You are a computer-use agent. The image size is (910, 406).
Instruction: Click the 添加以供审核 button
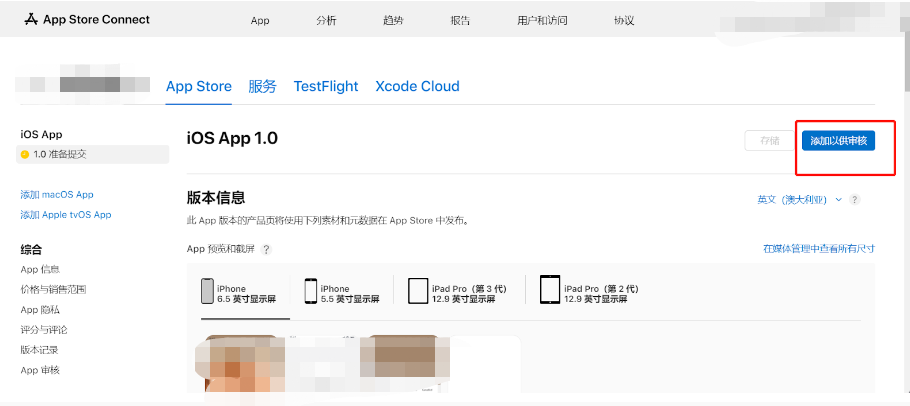click(x=838, y=141)
